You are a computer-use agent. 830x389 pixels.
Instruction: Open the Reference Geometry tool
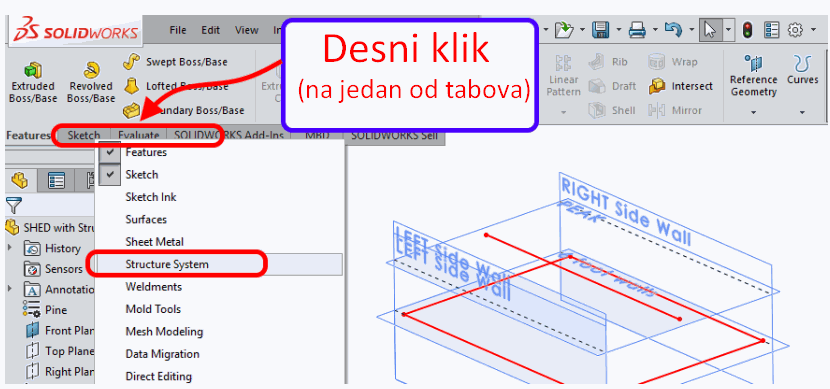click(x=753, y=79)
